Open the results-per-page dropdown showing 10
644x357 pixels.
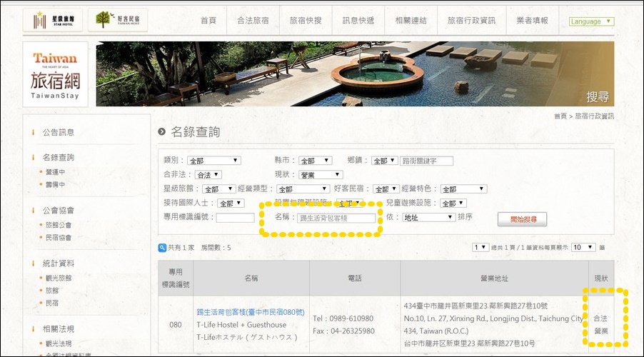(x=583, y=247)
